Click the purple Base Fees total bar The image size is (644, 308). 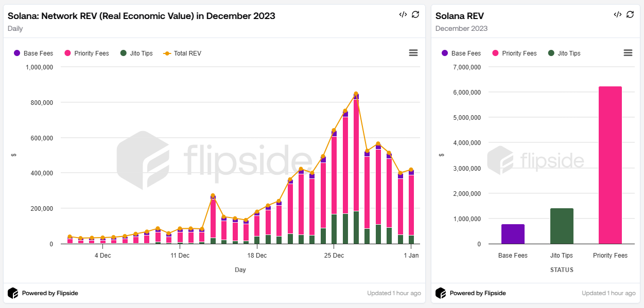point(513,234)
